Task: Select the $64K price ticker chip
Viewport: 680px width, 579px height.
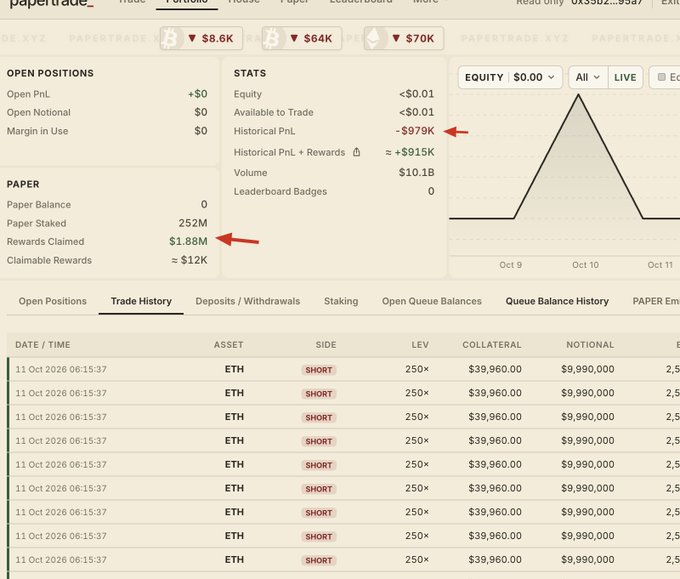Action: coord(302,39)
